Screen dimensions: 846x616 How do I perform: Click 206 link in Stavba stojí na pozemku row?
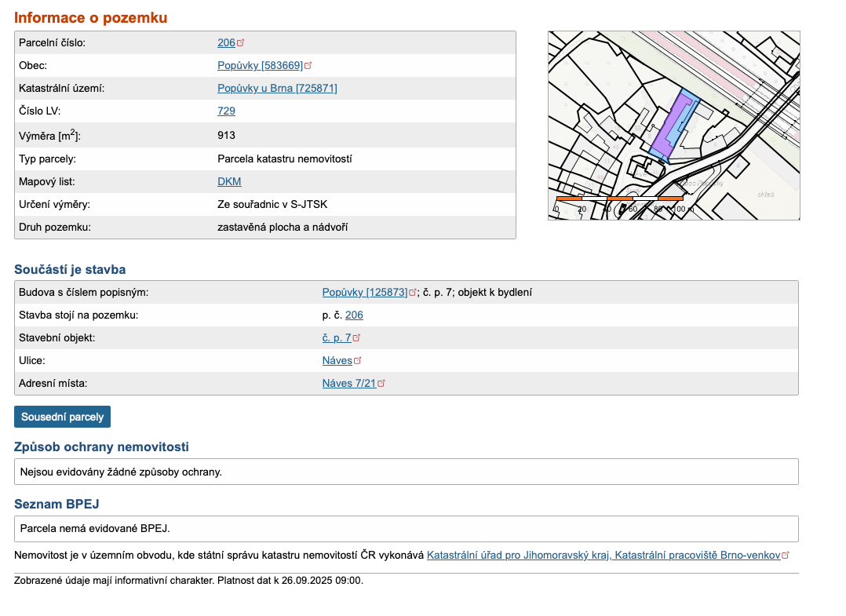coord(354,315)
